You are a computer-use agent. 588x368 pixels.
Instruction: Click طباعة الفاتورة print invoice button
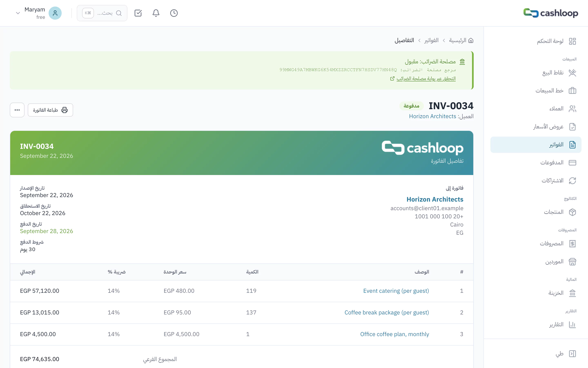click(50, 110)
